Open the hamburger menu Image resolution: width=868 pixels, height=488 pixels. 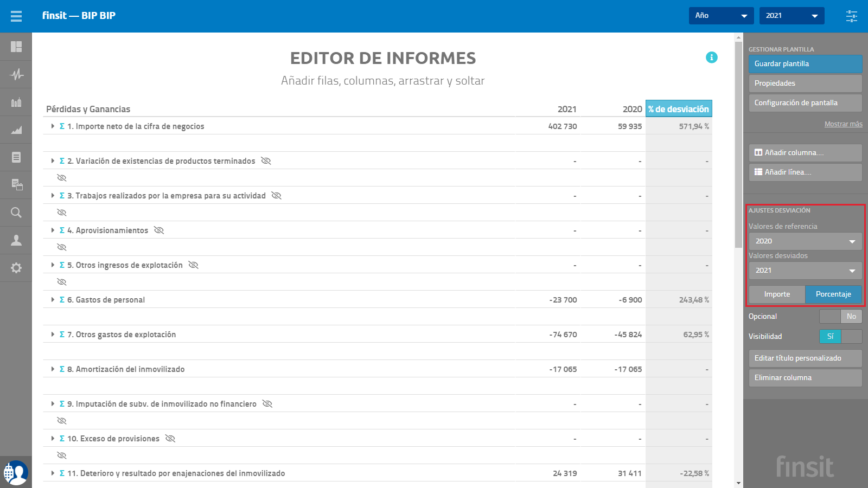[16, 16]
